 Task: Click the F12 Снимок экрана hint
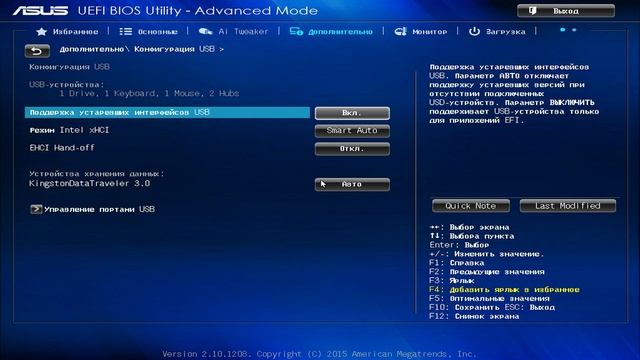(474, 316)
